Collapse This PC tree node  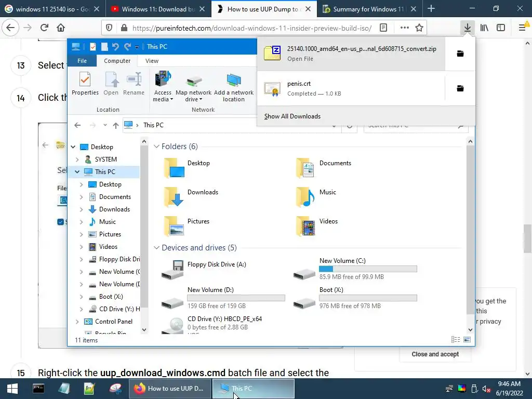77,172
